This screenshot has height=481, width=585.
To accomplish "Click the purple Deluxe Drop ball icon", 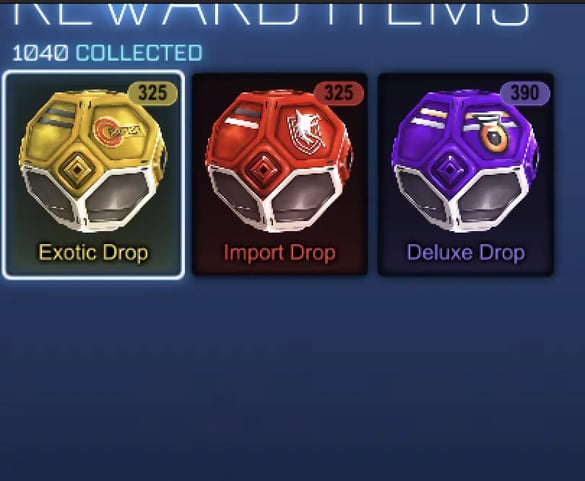I will tap(465, 160).
